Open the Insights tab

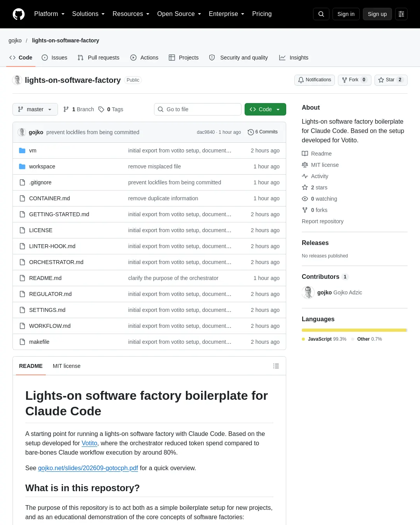[294, 58]
